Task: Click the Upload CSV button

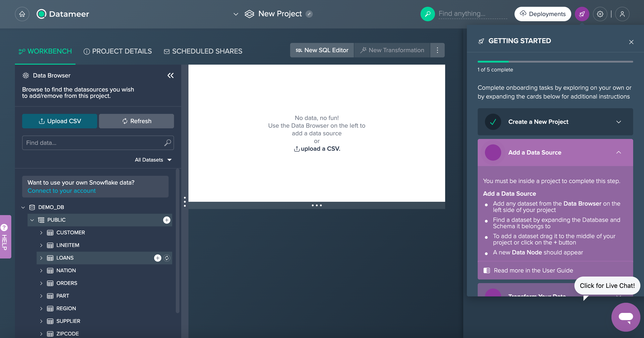Action: click(x=59, y=121)
